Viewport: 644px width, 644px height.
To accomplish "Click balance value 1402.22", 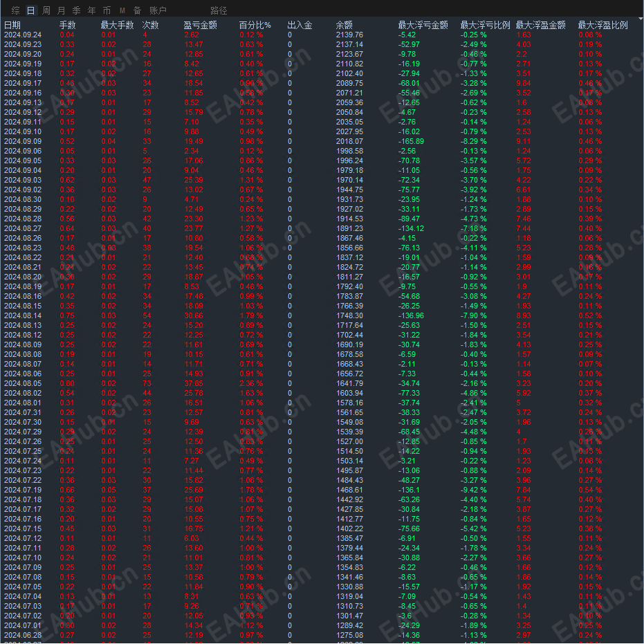I will pyautogui.click(x=349, y=528).
